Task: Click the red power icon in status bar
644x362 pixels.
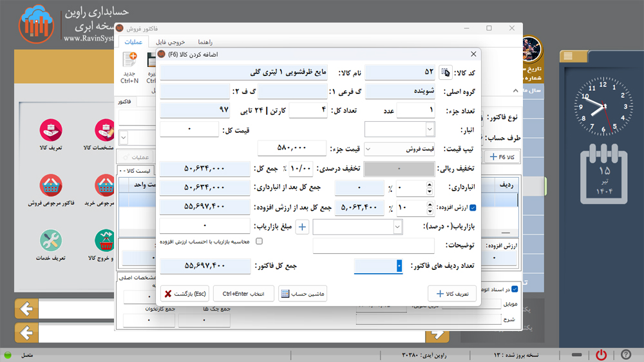Action: point(601,355)
